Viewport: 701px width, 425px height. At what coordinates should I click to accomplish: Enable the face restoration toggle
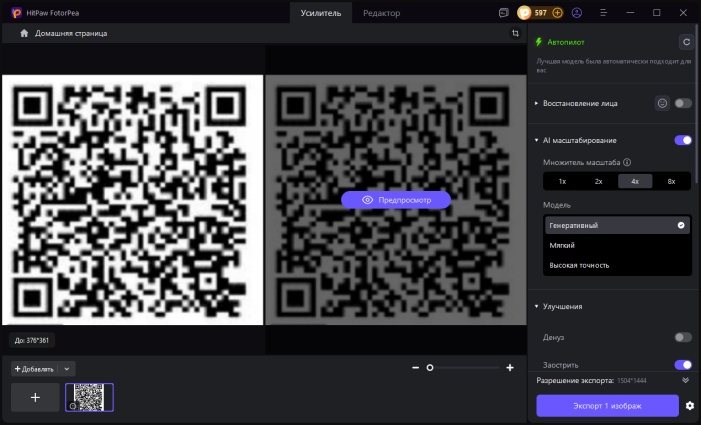point(683,103)
